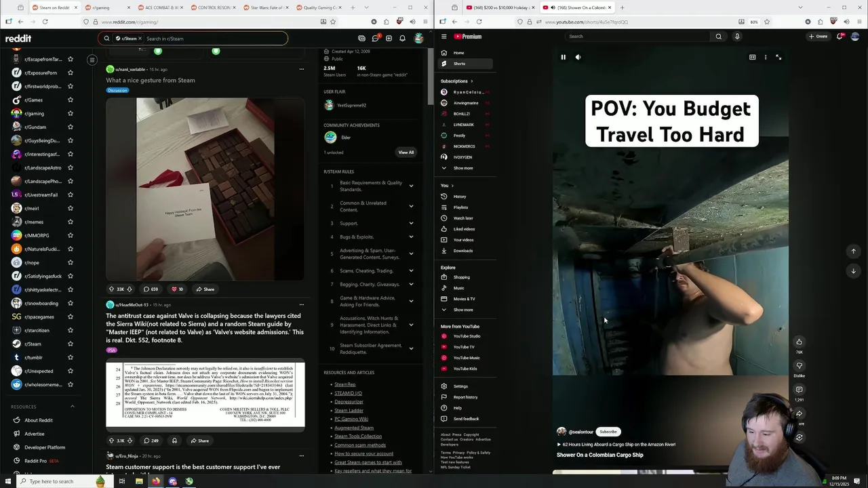Viewport: 868px width, 488px height.
Task: Share the YouTube Short
Action: [799, 413]
